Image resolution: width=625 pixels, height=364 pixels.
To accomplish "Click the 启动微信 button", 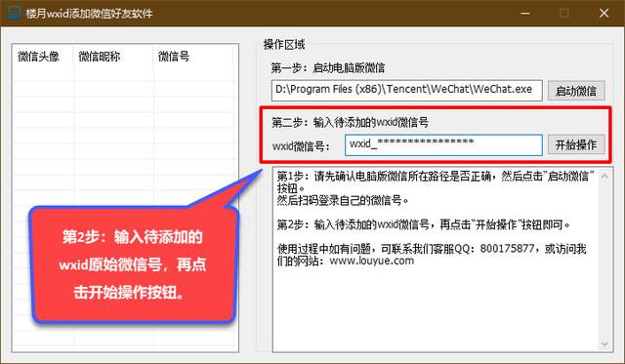I will 576,91.
